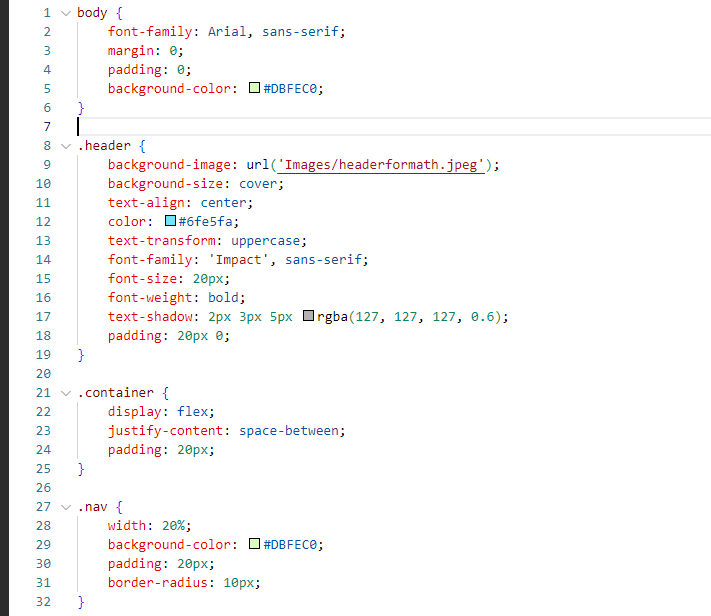This screenshot has width=711, height=616.
Task: Click line number 7 in gutter
Action: pyautogui.click(x=47, y=127)
